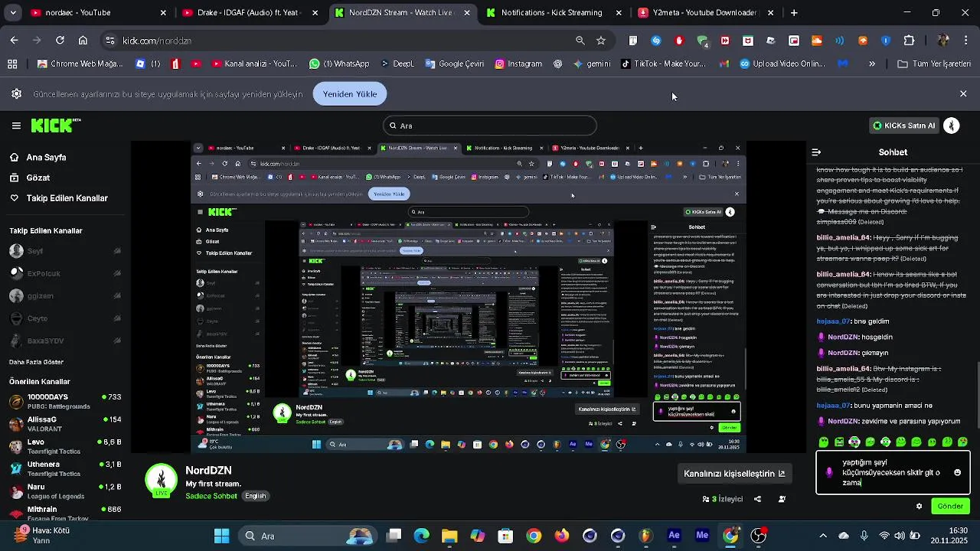Screen dimensions: 980x551
Task: Open the Google Çeviri bookmark
Action: coord(454,64)
